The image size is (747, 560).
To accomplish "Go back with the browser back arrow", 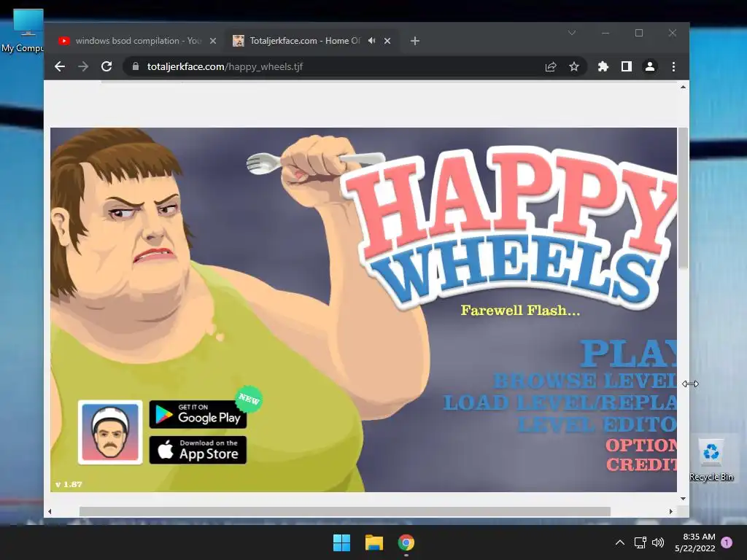I will pos(60,66).
